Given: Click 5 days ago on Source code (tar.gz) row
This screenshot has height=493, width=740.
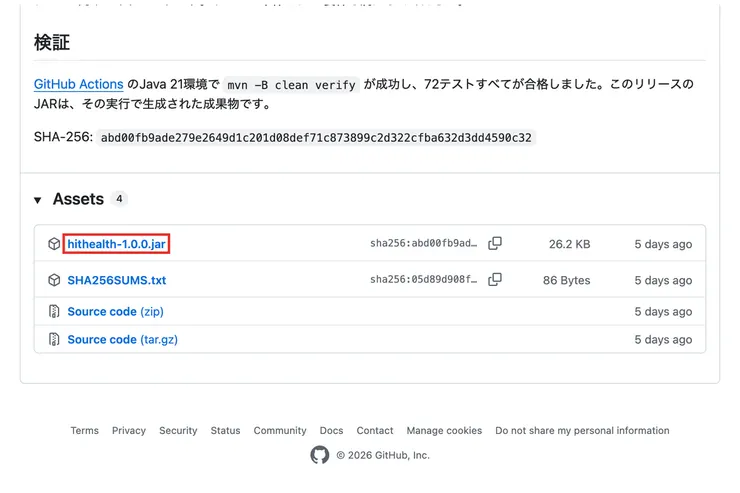Looking at the screenshot, I should click(663, 339).
